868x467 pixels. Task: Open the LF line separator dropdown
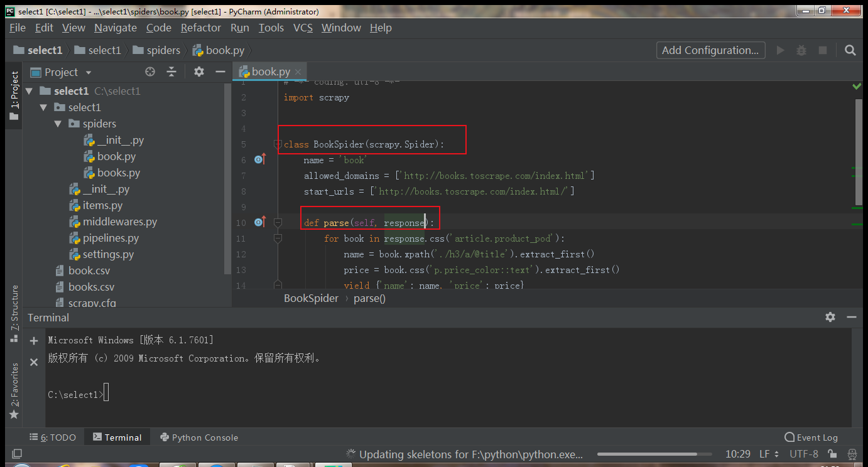click(x=769, y=454)
